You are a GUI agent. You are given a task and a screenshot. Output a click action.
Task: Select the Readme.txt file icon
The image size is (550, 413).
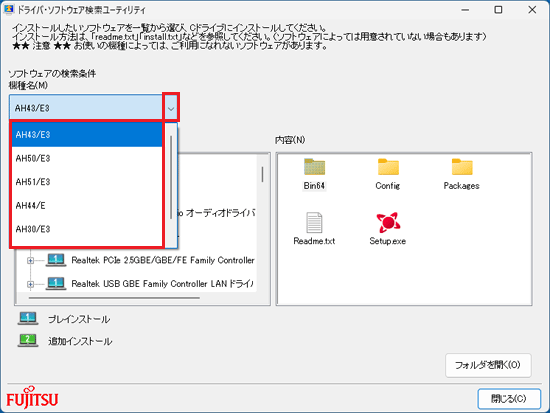(314, 222)
